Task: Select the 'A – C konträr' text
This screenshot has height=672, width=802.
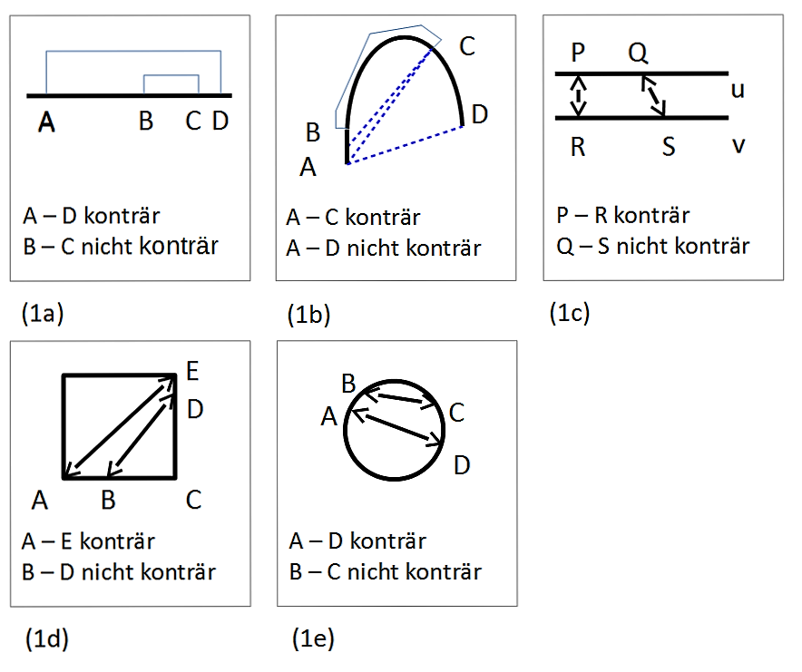Action: pos(353,218)
